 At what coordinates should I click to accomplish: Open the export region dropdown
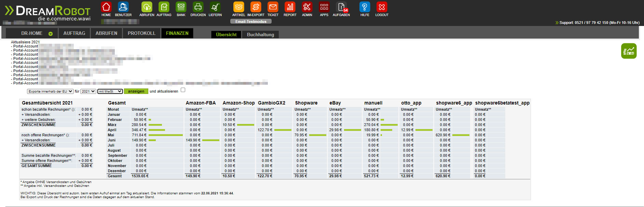point(50,92)
